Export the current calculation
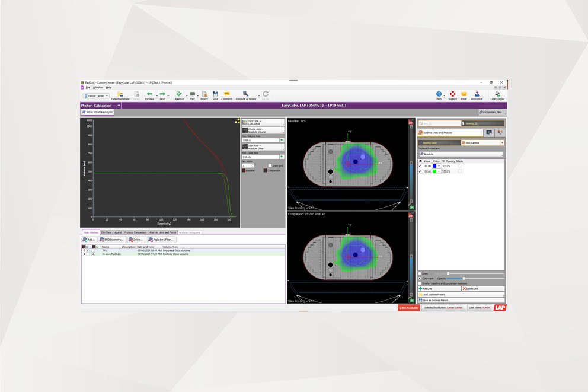Viewport: 588px width, 392px height. (x=204, y=95)
